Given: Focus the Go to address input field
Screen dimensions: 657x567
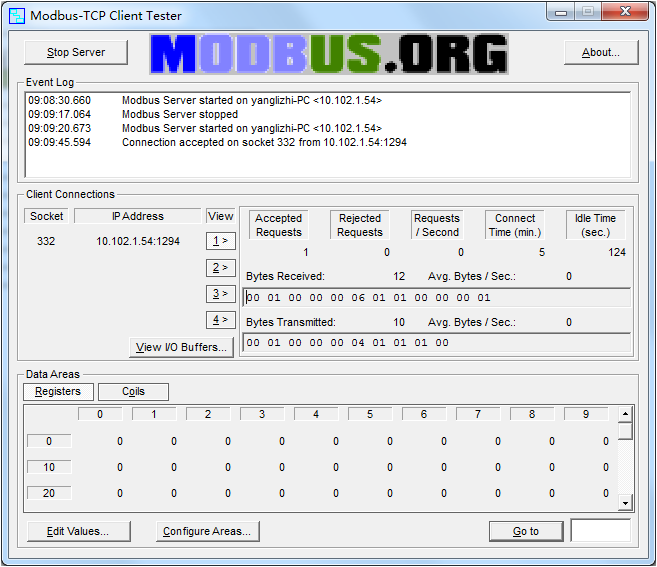Looking at the screenshot, I should (601, 531).
